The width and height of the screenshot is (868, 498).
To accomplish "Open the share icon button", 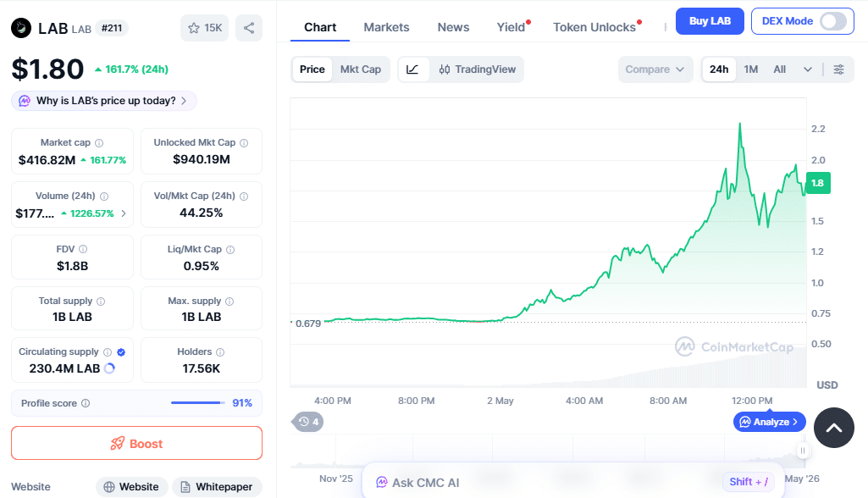I will 249,28.
